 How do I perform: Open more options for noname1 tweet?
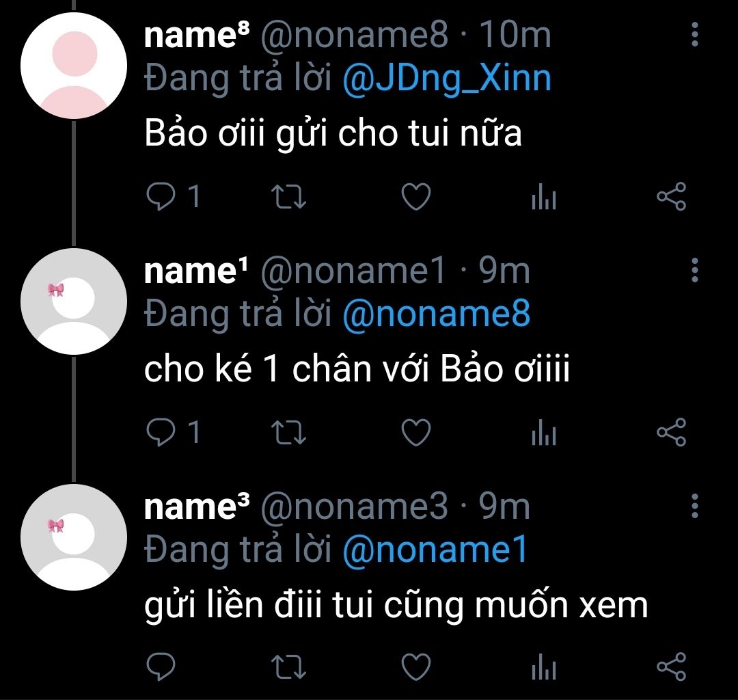[695, 270]
